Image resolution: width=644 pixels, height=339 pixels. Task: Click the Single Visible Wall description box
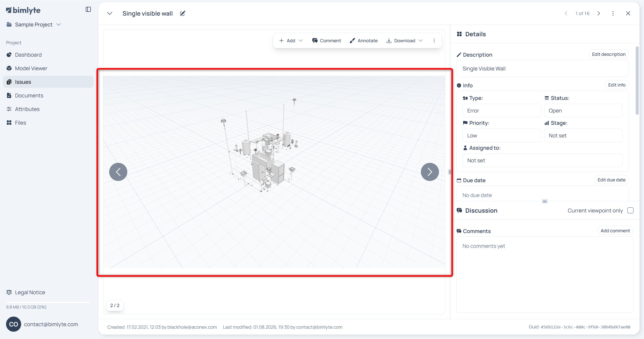click(x=543, y=69)
